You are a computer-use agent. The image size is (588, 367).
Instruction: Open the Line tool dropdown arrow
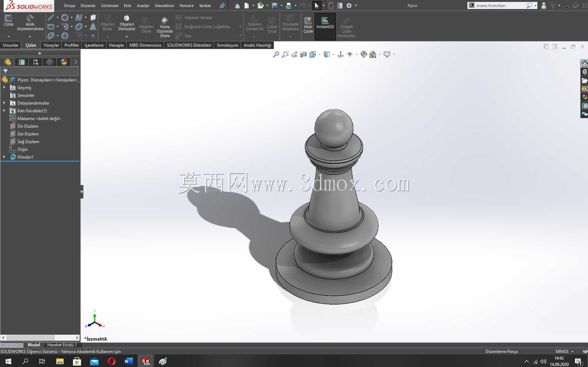click(x=58, y=18)
